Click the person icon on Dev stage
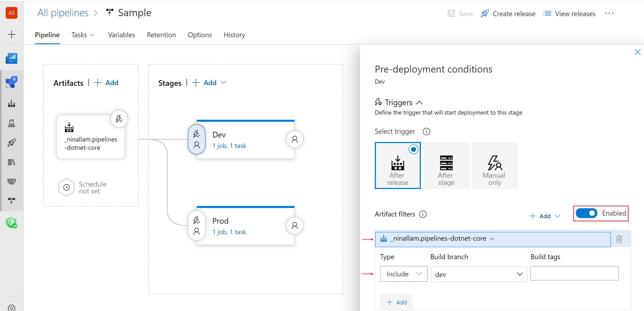This screenshot has width=644, height=311. coord(295,139)
